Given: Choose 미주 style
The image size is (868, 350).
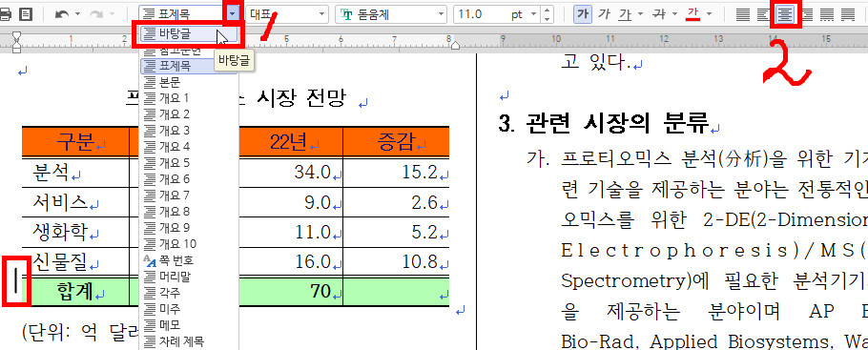Looking at the screenshot, I should tap(188, 308).
